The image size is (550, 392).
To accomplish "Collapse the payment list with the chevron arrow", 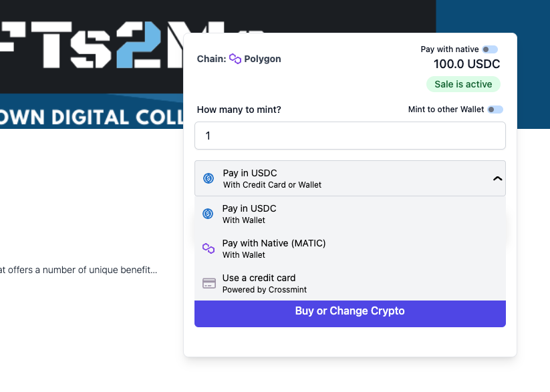I will click(x=497, y=178).
